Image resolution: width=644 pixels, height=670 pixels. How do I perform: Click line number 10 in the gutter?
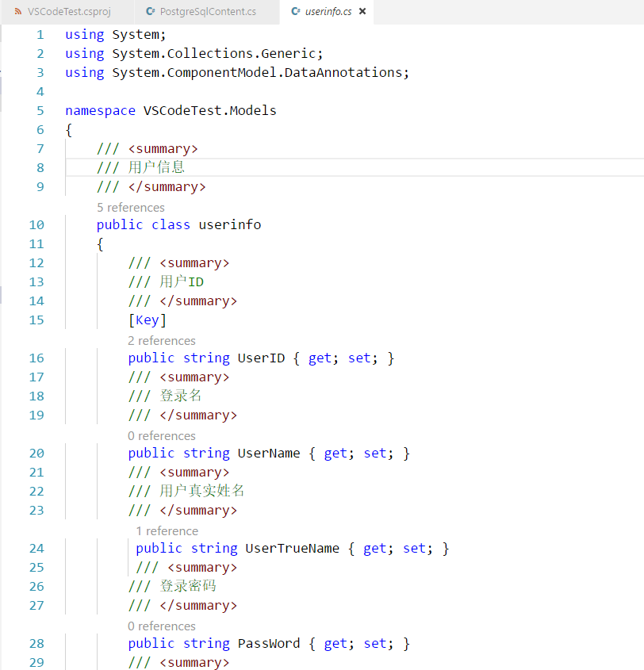tap(36, 224)
